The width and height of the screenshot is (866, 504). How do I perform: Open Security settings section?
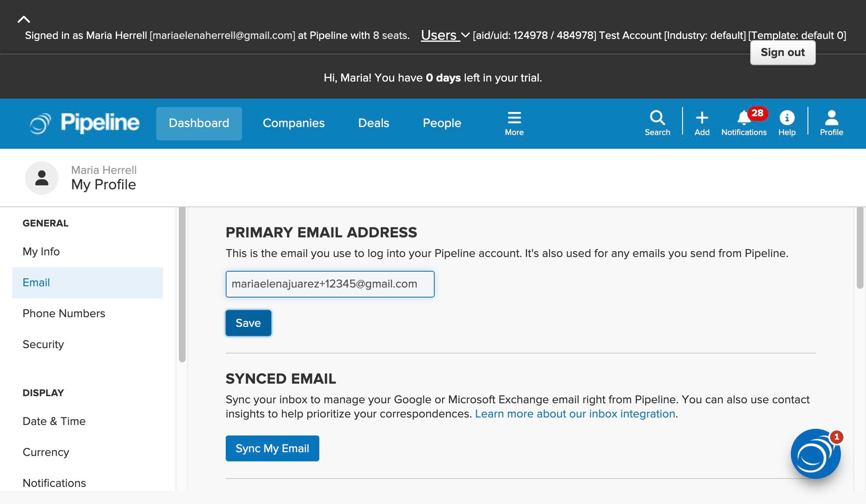(x=43, y=344)
